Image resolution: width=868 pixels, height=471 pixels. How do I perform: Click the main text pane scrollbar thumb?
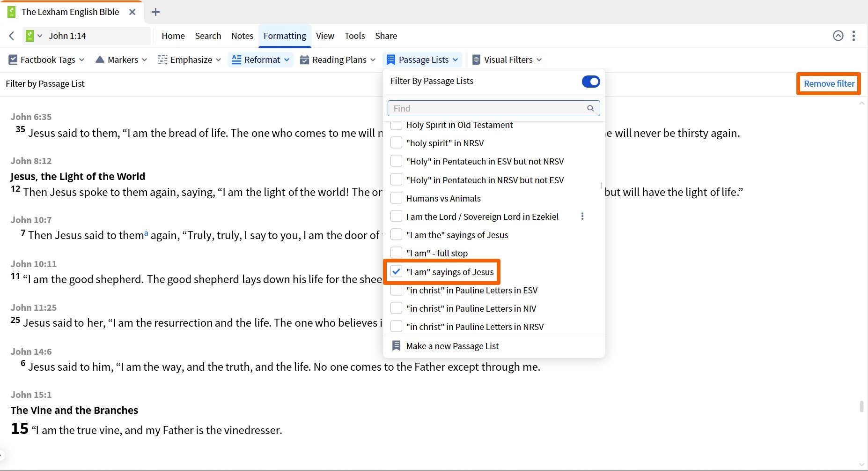point(861,406)
